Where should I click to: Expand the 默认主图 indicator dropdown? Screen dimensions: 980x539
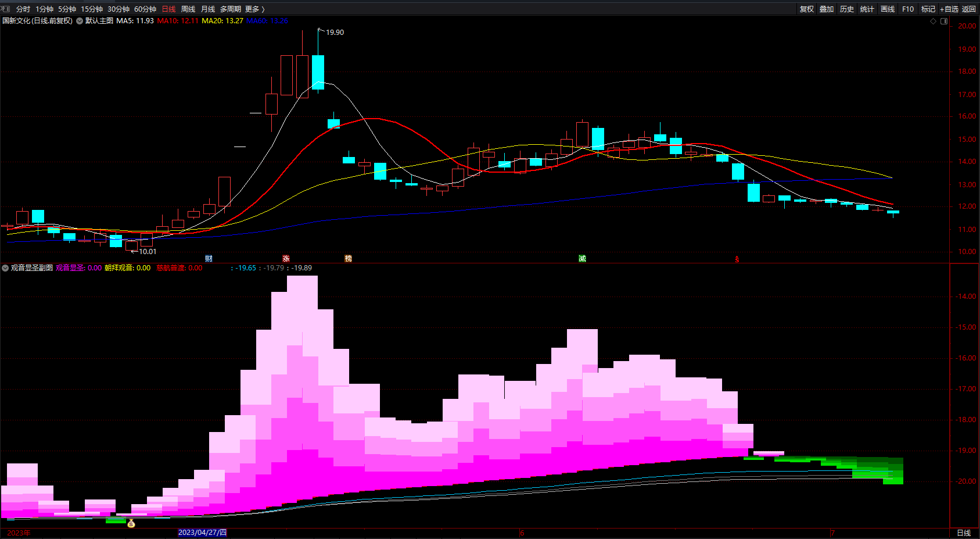80,21
